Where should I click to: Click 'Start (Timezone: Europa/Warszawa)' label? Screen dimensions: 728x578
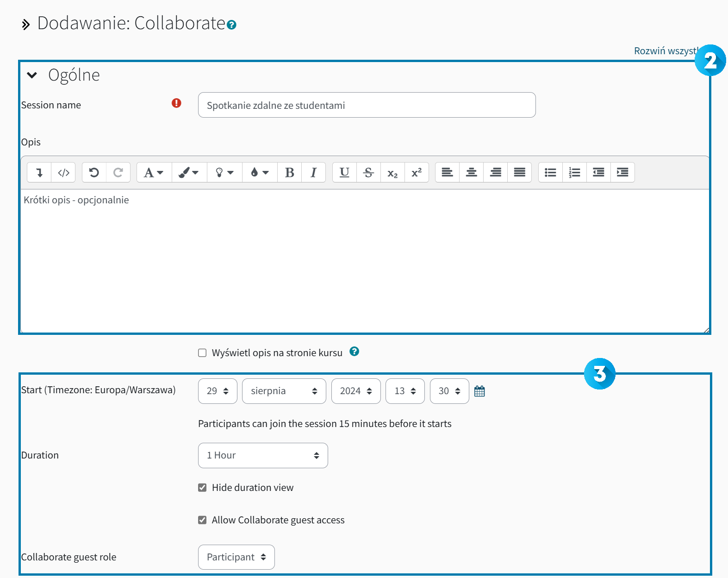98,390
